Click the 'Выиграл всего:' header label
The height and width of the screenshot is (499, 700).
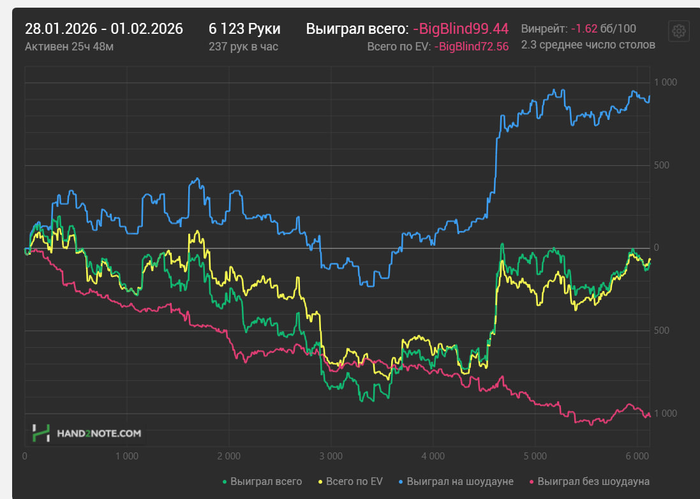coord(357,29)
